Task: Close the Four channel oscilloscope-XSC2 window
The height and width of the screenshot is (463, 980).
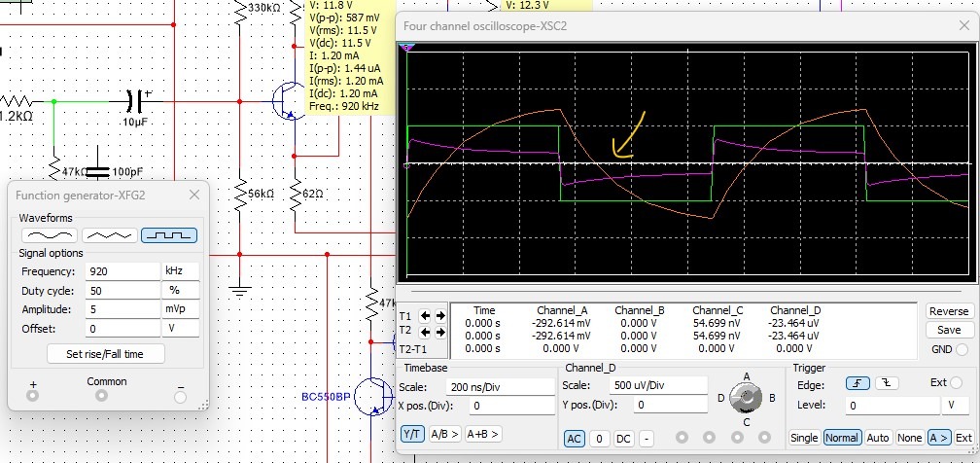Action: point(964,25)
